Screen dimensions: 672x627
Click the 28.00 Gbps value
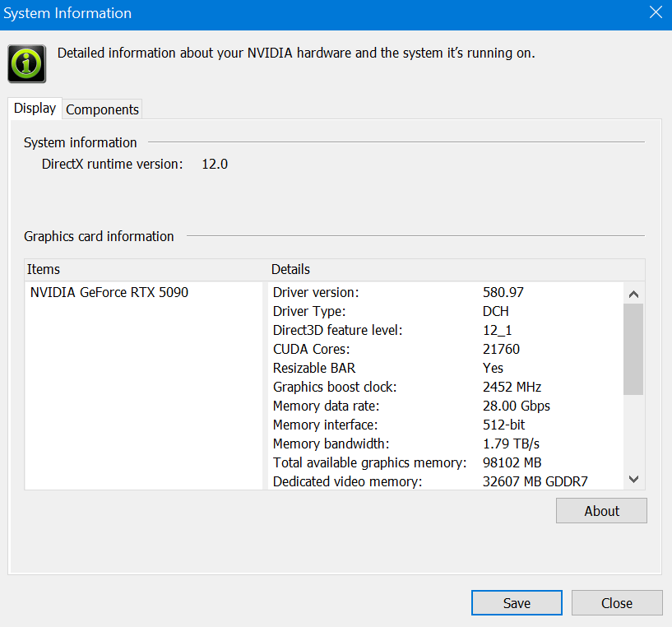517,406
